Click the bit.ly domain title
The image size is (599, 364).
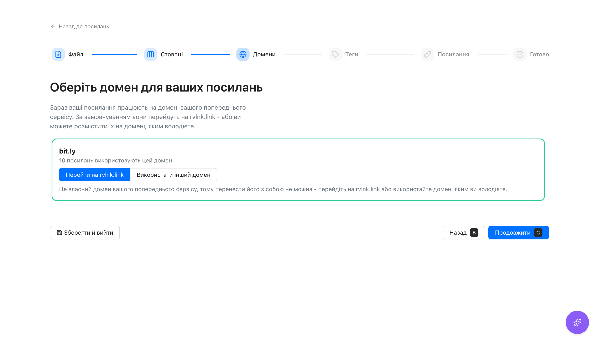(67, 151)
